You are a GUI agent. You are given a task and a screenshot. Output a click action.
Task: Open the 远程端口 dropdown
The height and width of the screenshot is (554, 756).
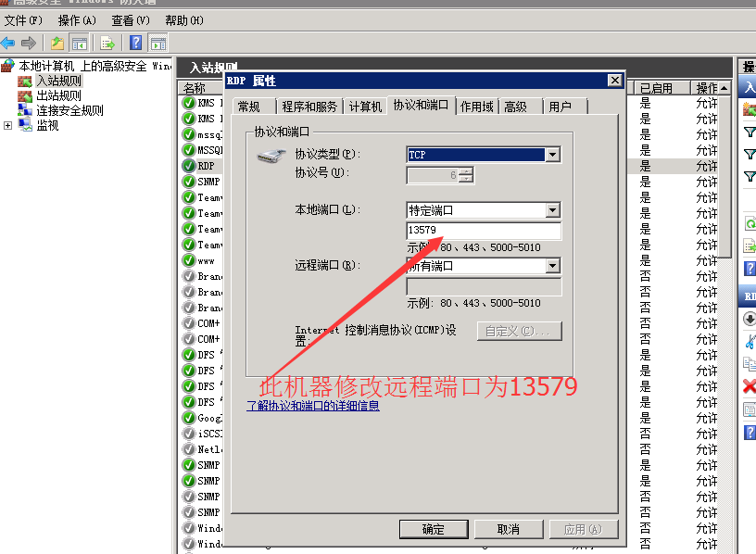point(552,266)
